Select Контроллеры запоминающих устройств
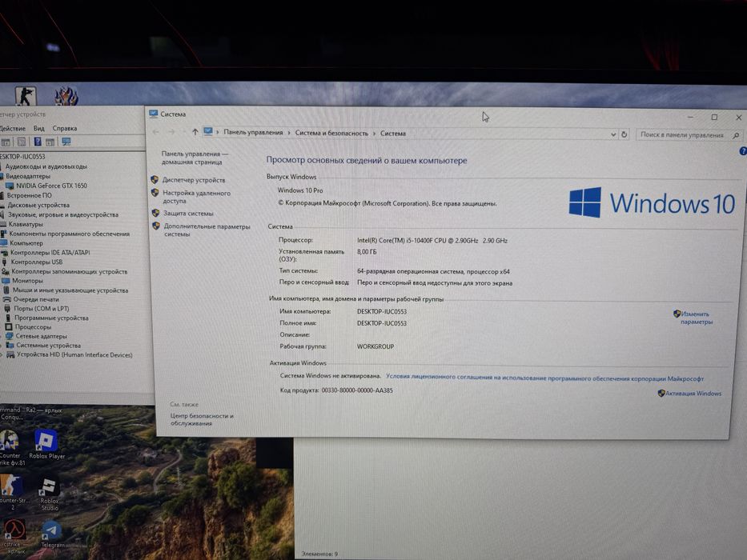Screen dimensions: 747x560 click(69, 271)
